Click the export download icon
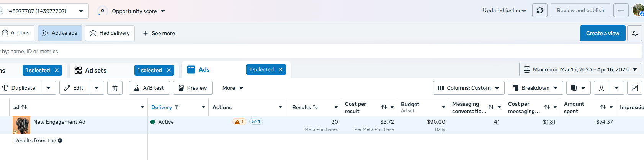The width and height of the screenshot is (644, 160). 602,88
